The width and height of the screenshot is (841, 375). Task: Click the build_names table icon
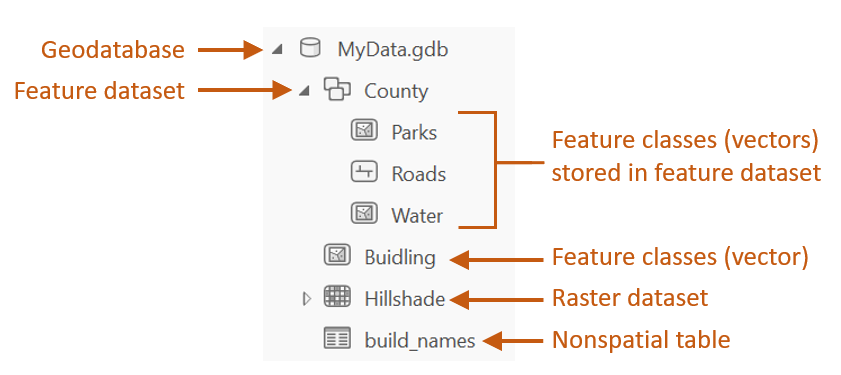337,338
